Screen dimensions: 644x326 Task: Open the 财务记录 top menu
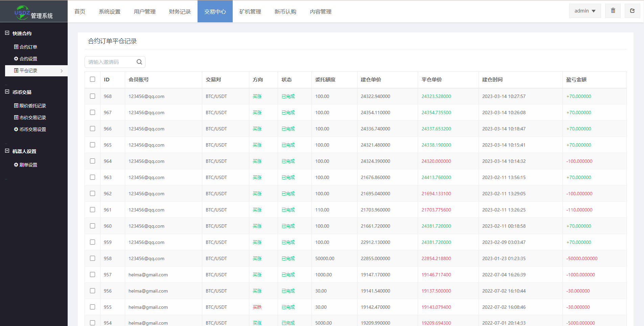pos(180,11)
